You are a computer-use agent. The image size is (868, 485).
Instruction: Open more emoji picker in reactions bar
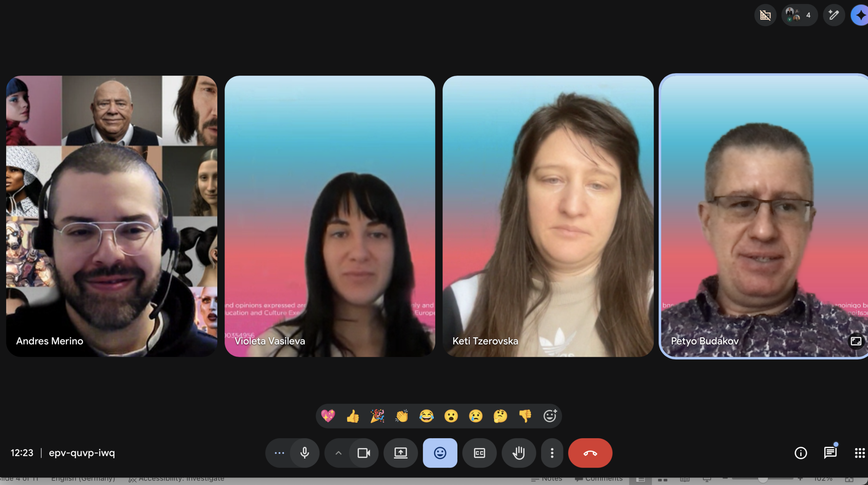550,416
